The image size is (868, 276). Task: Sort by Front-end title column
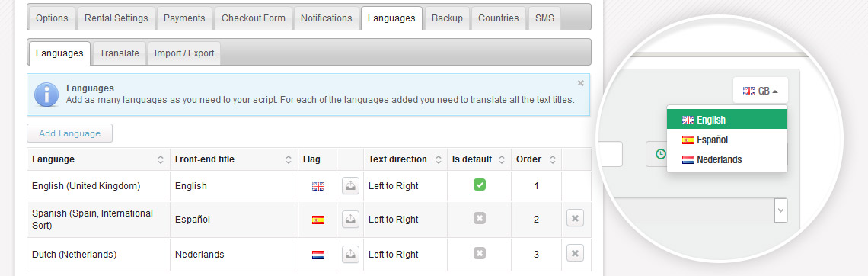pos(234,159)
